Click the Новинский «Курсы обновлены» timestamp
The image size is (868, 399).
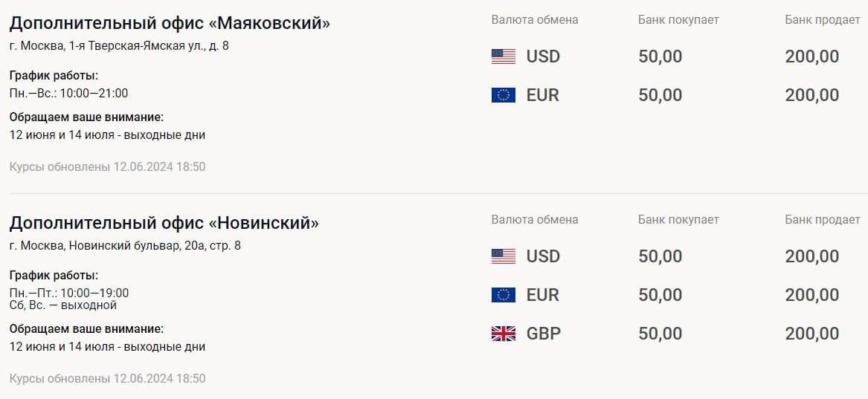tap(107, 379)
